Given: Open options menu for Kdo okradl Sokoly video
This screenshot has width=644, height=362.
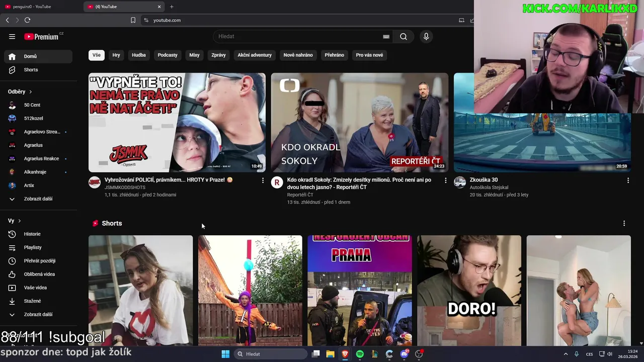Looking at the screenshot, I should [x=445, y=180].
